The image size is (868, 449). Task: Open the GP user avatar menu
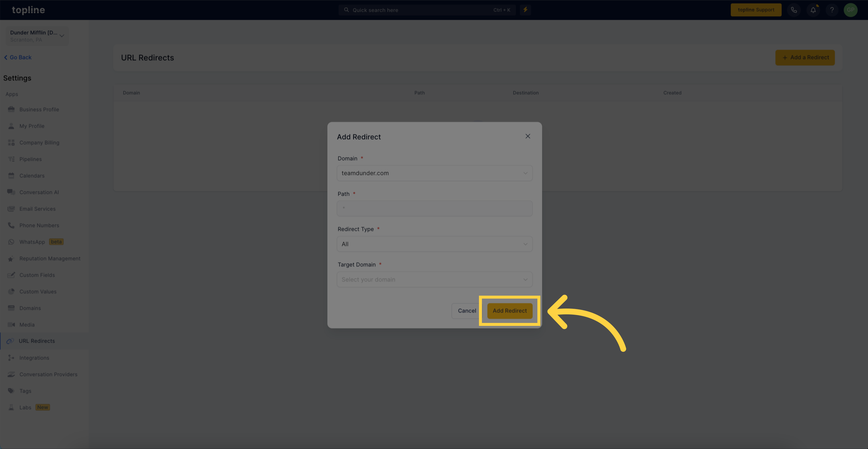(x=851, y=10)
